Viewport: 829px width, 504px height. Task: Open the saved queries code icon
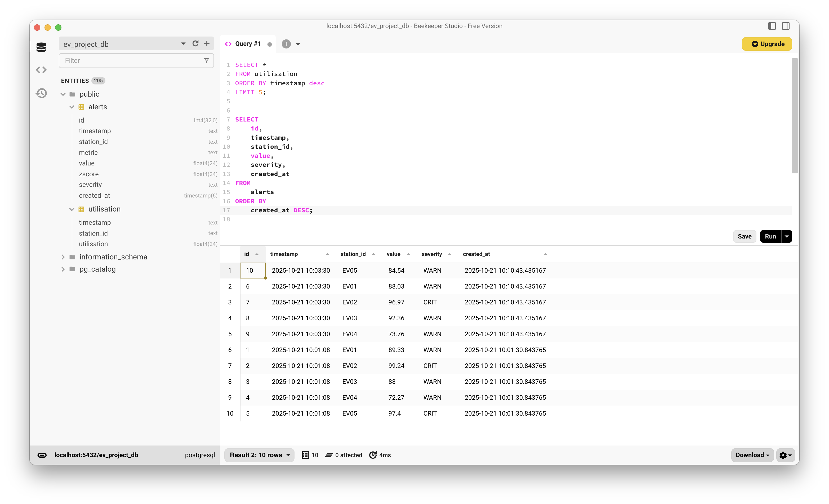tap(41, 70)
